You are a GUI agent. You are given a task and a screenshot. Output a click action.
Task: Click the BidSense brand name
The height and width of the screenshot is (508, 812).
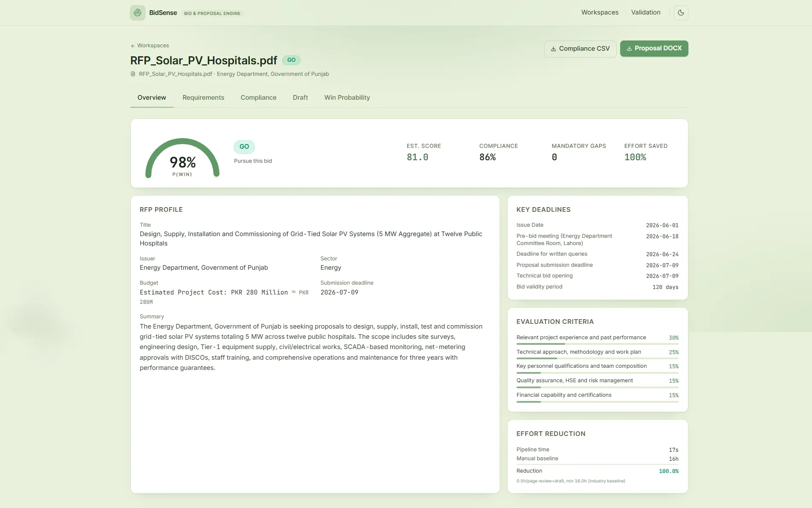[163, 13]
